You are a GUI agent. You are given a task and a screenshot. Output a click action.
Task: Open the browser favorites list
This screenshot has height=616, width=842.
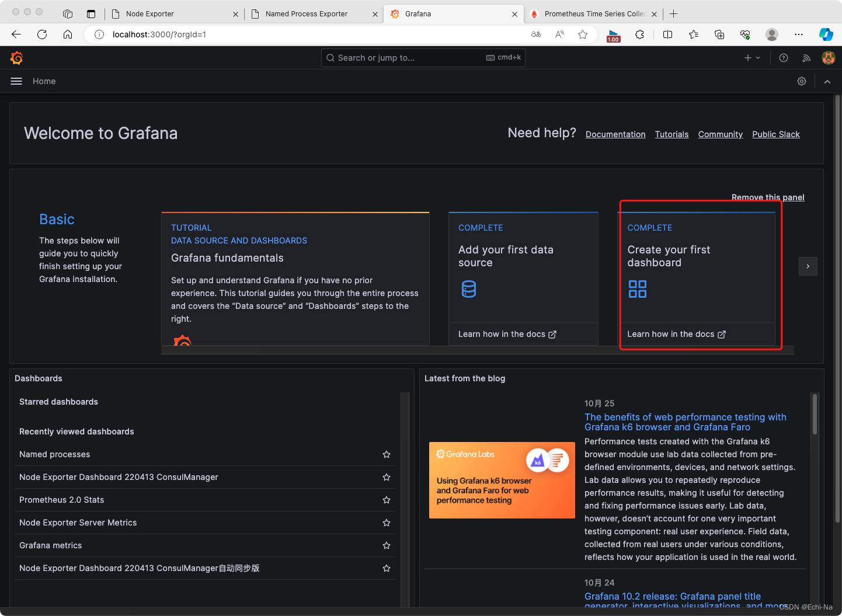[694, 34]
